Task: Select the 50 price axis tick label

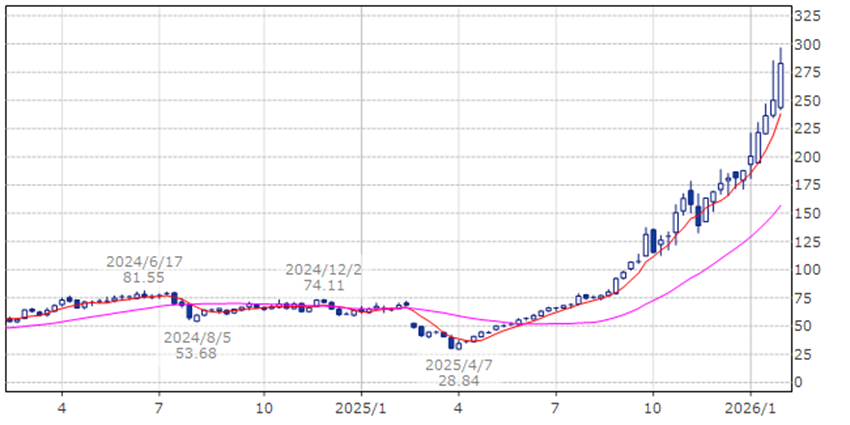Action: (x=803, y=326)
